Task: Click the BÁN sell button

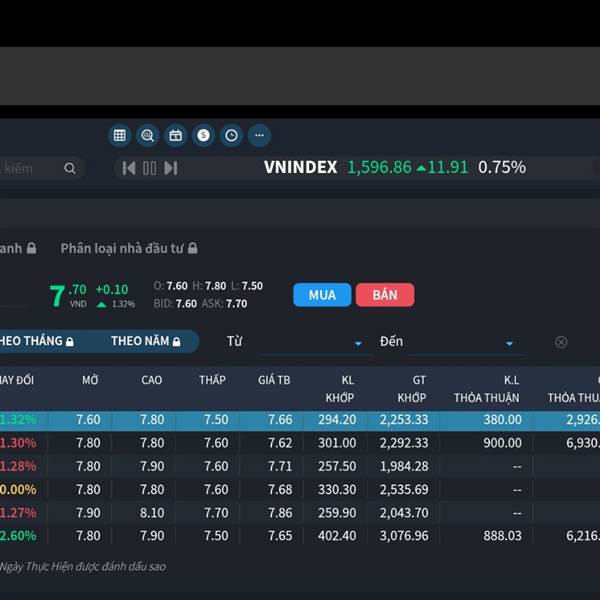Action: [385, 295]
